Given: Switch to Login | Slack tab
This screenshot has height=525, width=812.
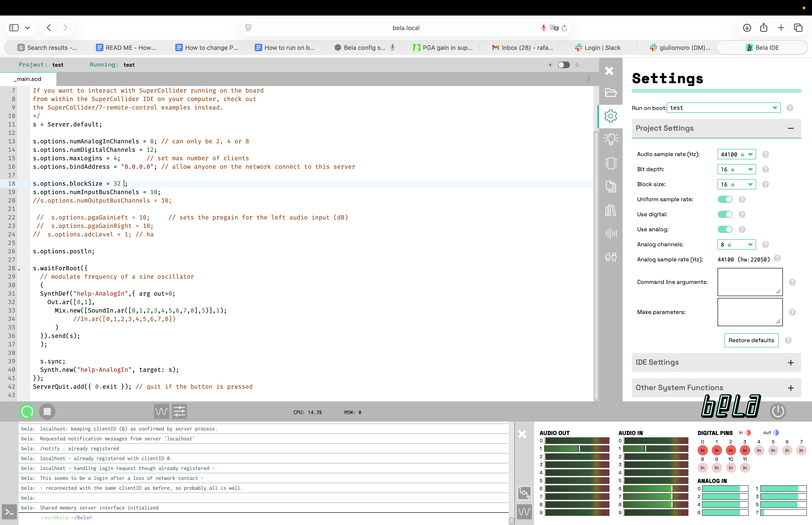Looking at the screenshot, I should coord(598,48).
